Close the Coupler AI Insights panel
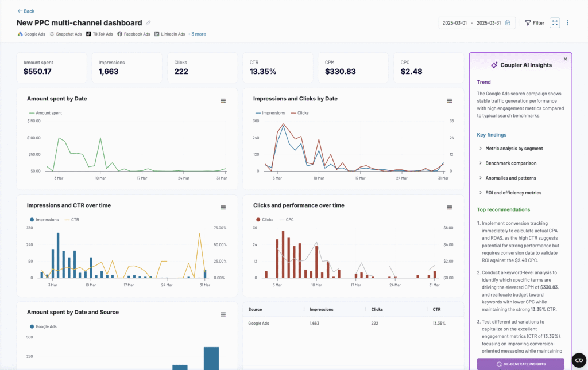The width and height of the screenshot is (588, 370). (566, 59)
